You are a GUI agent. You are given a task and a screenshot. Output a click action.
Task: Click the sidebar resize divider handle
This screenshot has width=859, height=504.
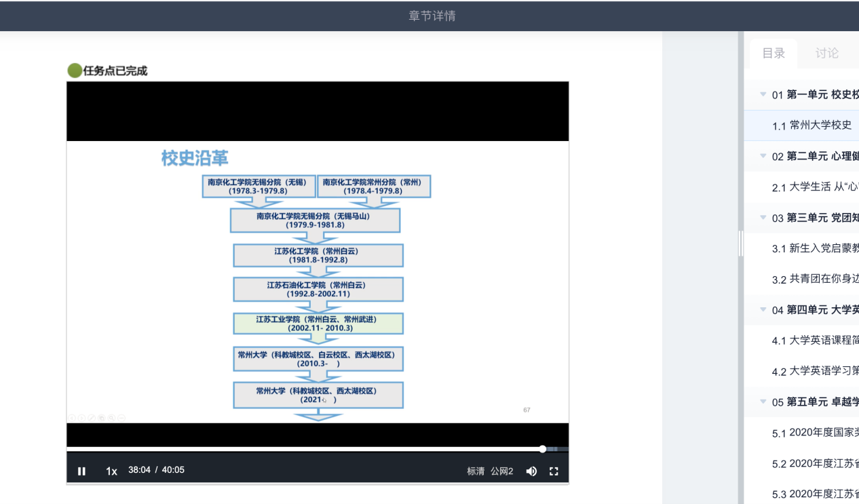741,244
